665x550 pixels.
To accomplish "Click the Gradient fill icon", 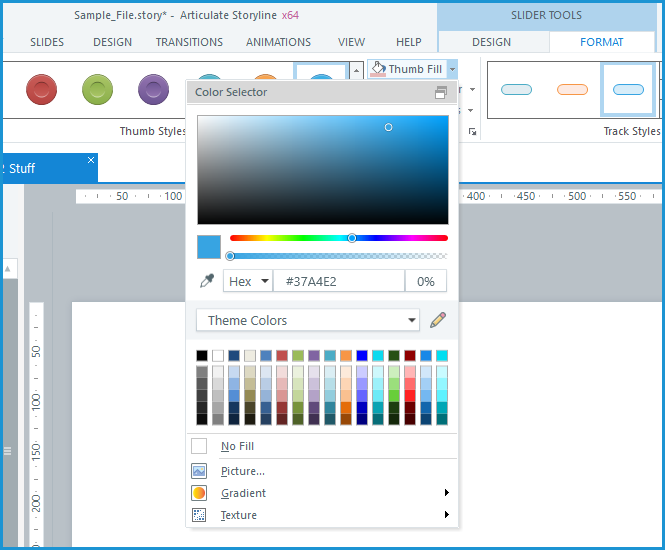I will tap(199, 493).
